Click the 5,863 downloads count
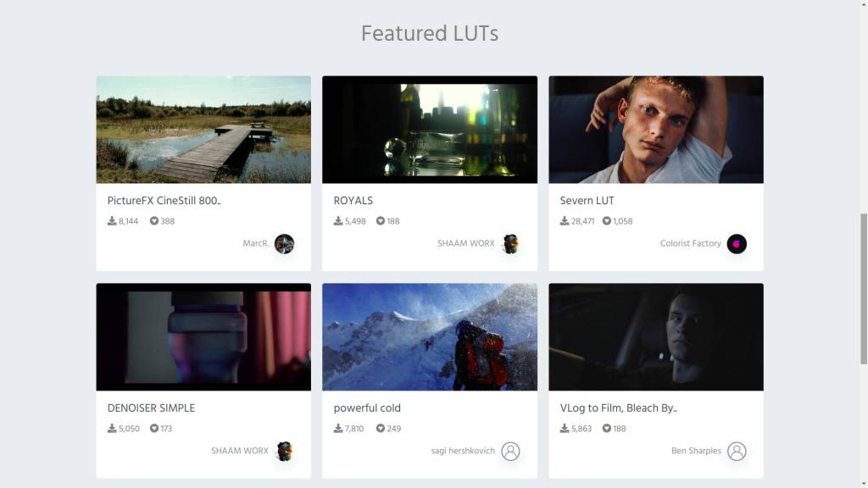 pyautogui.click(x=581, y=429)
